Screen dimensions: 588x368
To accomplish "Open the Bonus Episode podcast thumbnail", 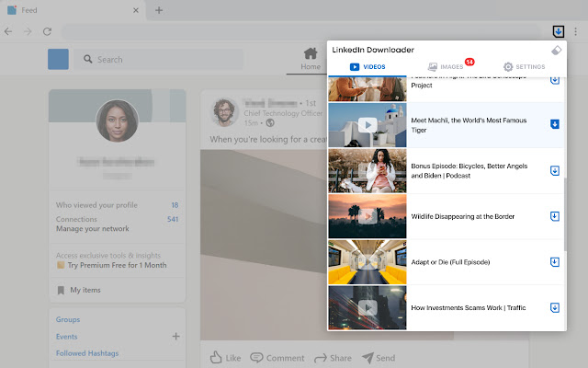I will coord(367,171).
